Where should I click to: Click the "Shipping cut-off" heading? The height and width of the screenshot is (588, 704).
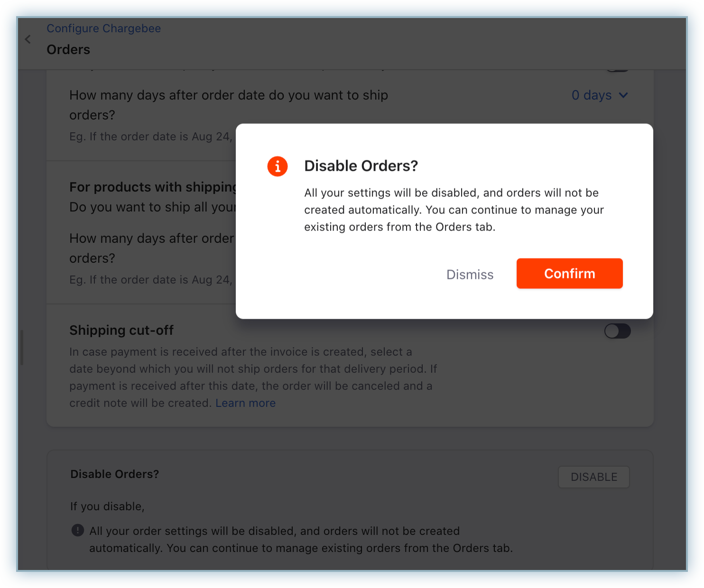point(121,330)
